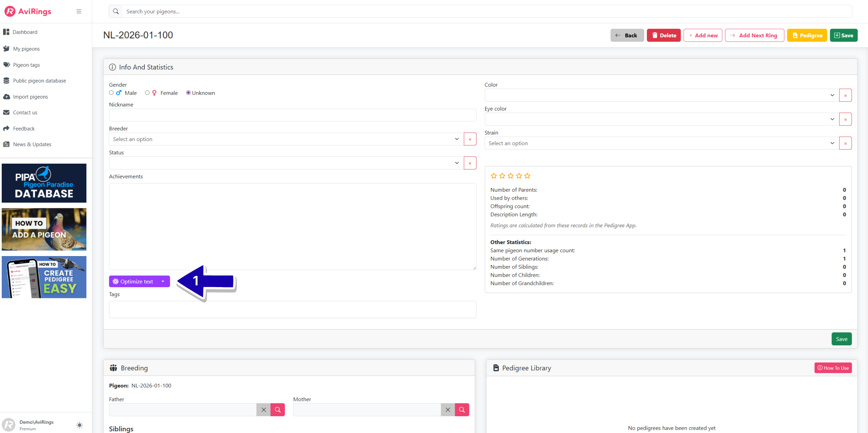Image resolution: width=868 pixels, height=433 pixels.
Task: Click the AviRings logo icon
Action: [10, 11]
